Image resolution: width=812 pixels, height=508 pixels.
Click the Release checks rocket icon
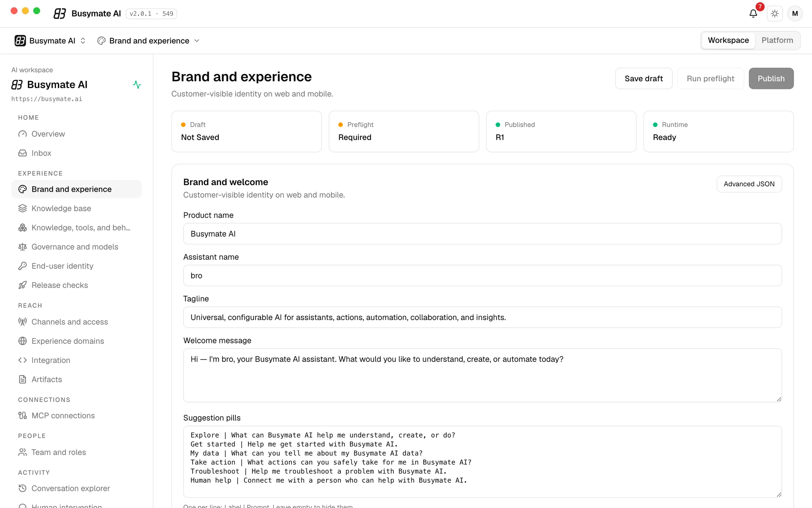tap(23, 285)
